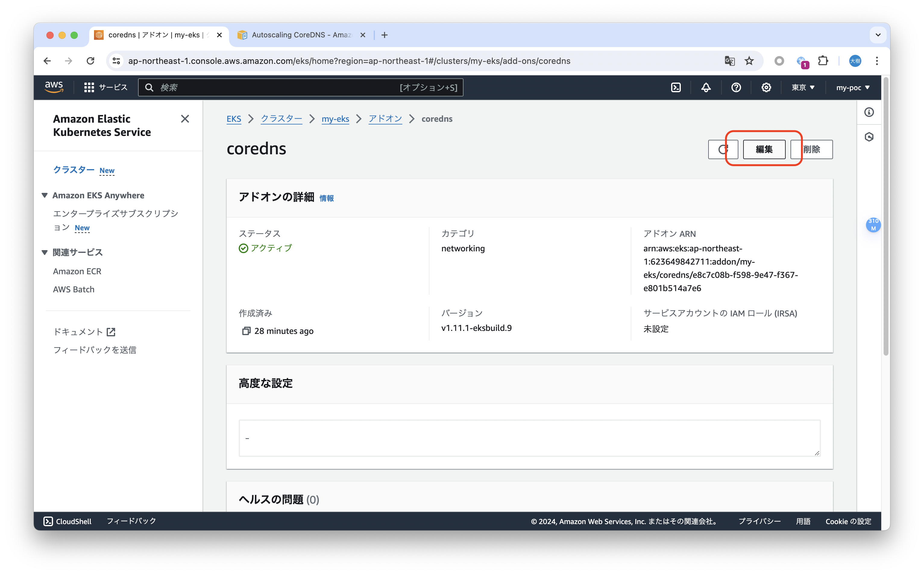Open the settings gear icon
Image resolution: width=924 pixels, height=575 pixels.
tap(766, 87)
